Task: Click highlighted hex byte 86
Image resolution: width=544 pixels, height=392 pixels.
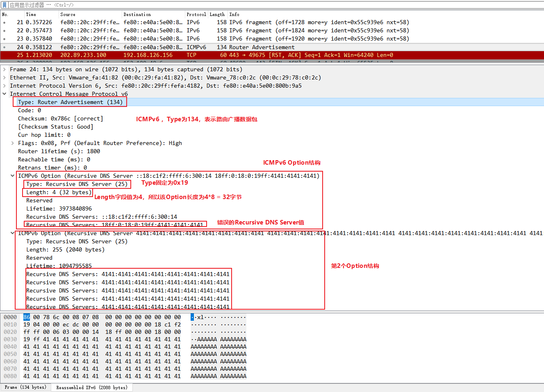Action: coord(27,317)
